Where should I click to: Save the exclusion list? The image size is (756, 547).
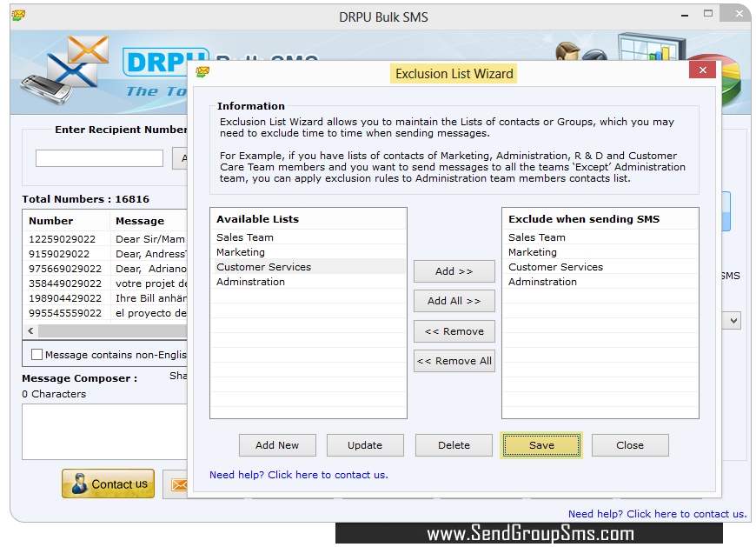[541, 445]
